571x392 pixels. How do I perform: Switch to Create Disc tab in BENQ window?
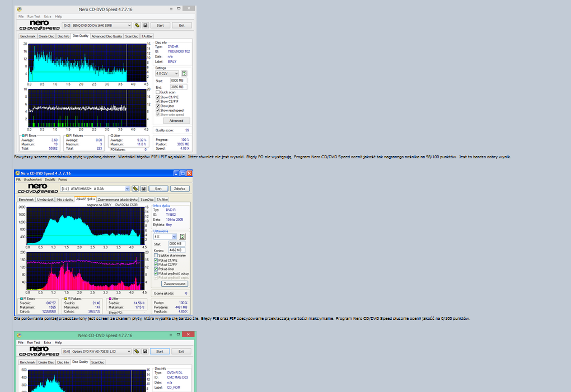pos(46,36)
